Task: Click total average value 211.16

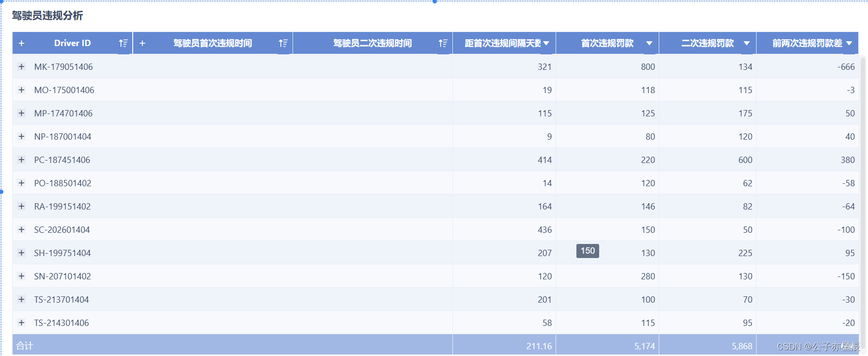Action: (539, 346)
